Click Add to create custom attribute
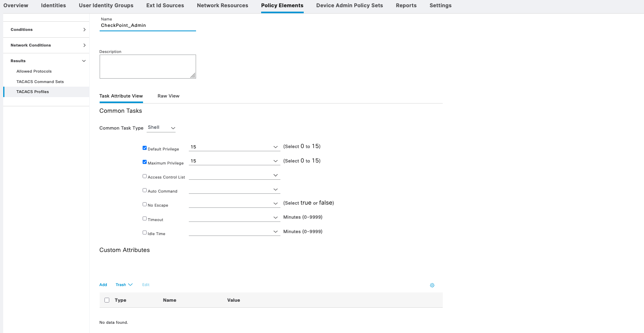This screenshot has width=644, height=333. click(103, 285)
